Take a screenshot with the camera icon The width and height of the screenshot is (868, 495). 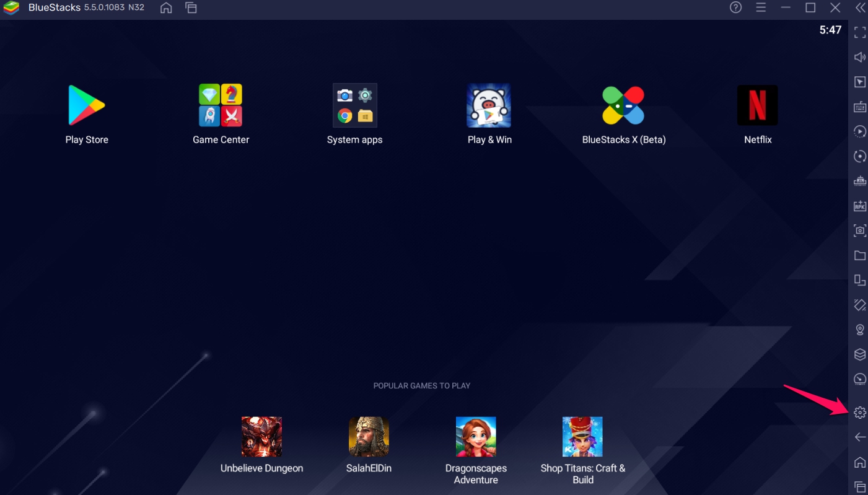[x=860, y=230]
